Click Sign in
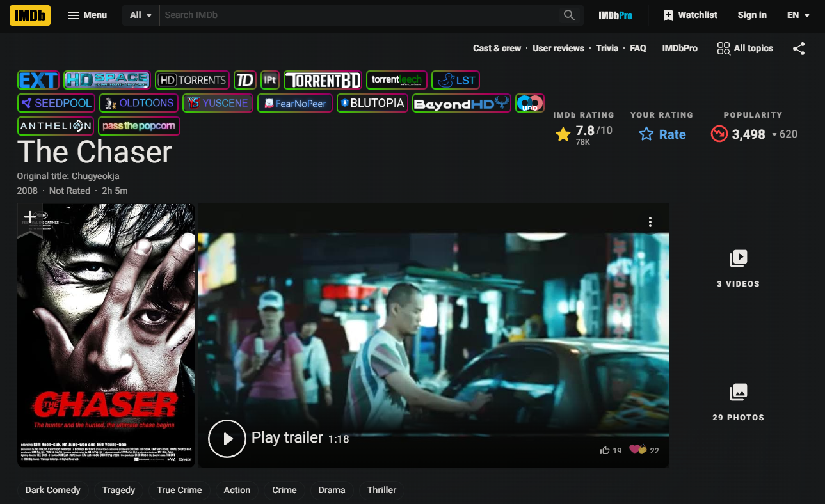The height and width of the screenshot is (504, 825). pyautogui.click(x=752, y=15)
